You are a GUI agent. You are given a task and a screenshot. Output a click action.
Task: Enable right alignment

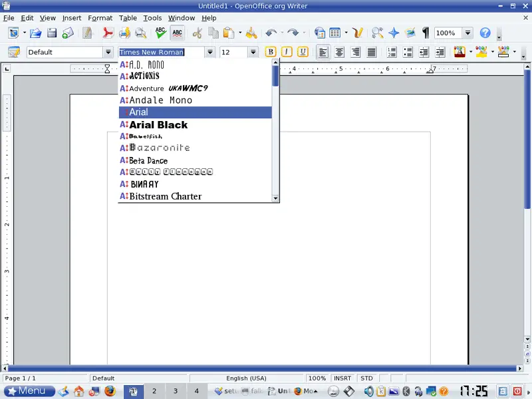[x=355, y=52]
